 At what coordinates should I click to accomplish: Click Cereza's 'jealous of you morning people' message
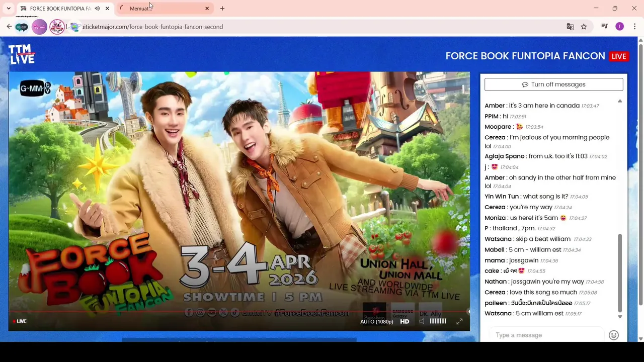coord(547,142)
